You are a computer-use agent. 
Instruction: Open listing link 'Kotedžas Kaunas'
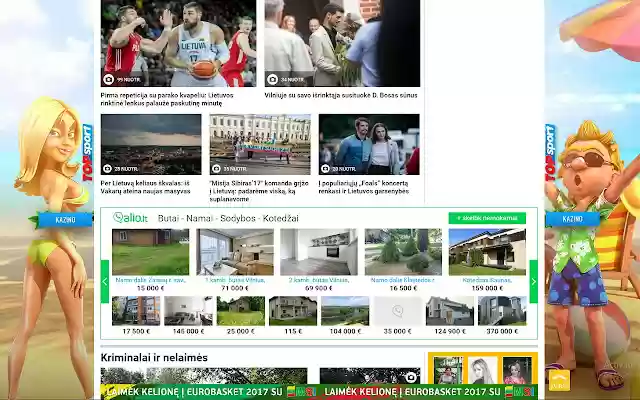click(487, 280)
